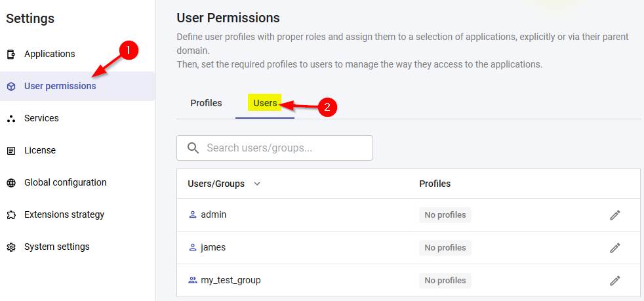Click the search magnifier icon
This screenshot has height=301, width=644.
coord(193,148)
